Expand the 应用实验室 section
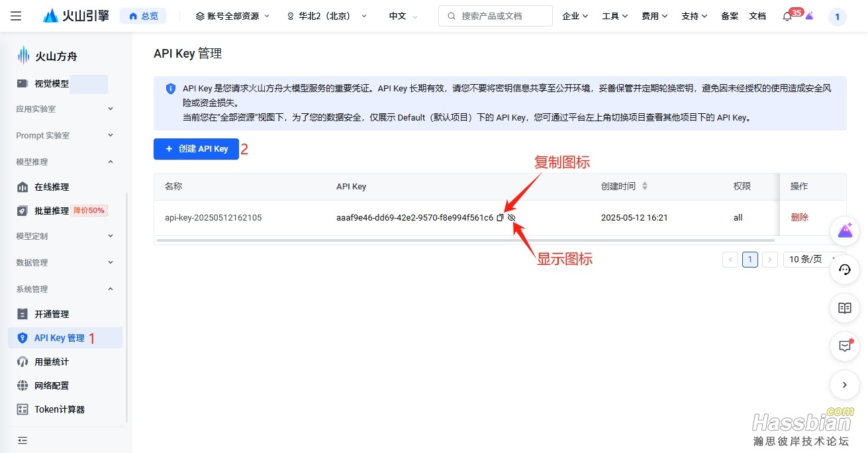Viewport: 868px width, 453px height. point(65,109)
